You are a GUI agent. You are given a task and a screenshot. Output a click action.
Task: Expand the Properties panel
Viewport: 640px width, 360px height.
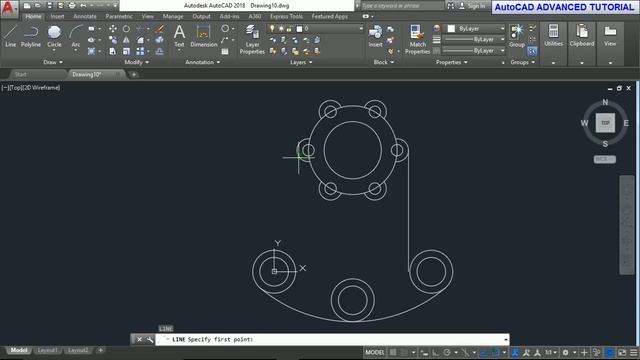pyautogui.click(x=452, y=62)
